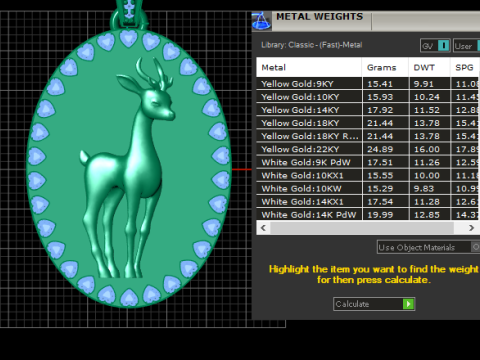The height and width of the screenshot is (360, 480).
Task: Select the White Gold:9K PdW row
Action: [x=368, y=162]
